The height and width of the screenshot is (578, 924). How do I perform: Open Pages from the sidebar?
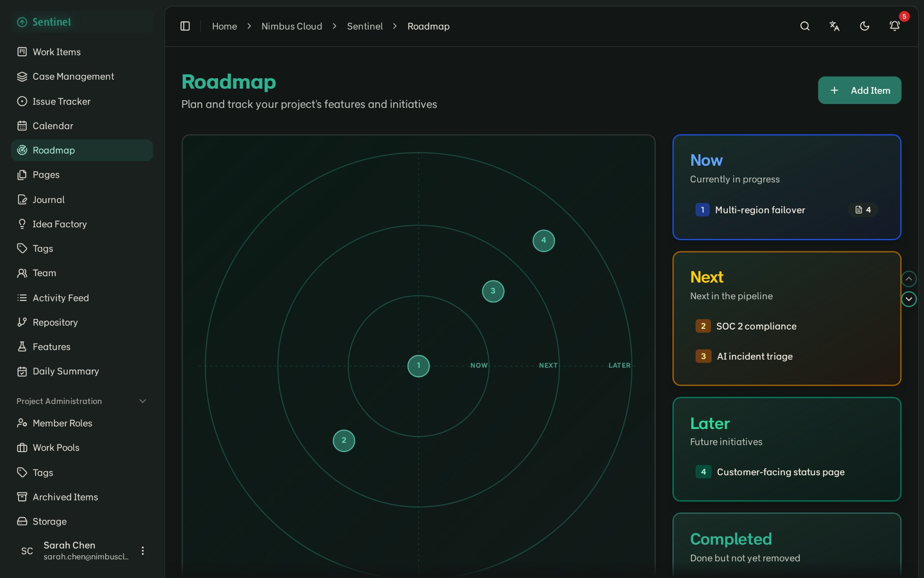click(x=82, y=175)
